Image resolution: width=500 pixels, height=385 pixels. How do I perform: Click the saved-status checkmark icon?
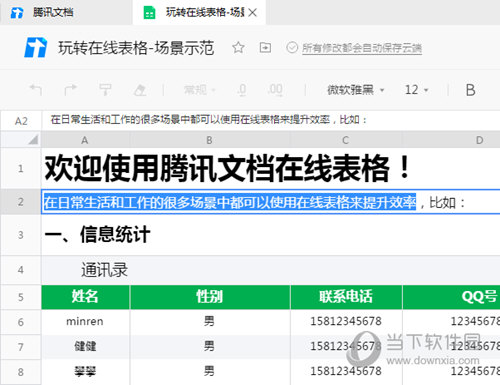292,48
